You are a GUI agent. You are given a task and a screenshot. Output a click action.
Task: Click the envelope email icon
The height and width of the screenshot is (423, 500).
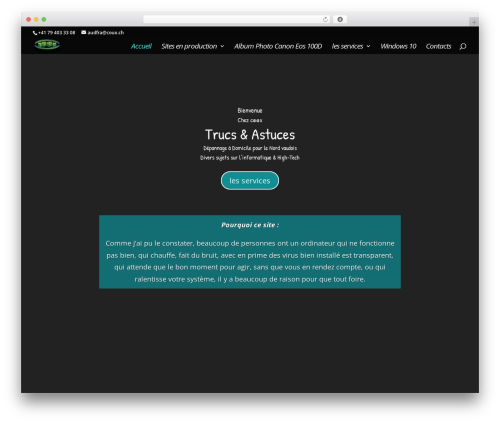point(84,32)
